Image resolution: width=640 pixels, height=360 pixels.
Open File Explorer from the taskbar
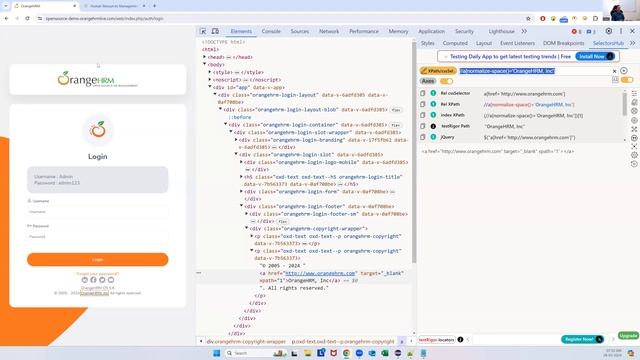[307, 353]
